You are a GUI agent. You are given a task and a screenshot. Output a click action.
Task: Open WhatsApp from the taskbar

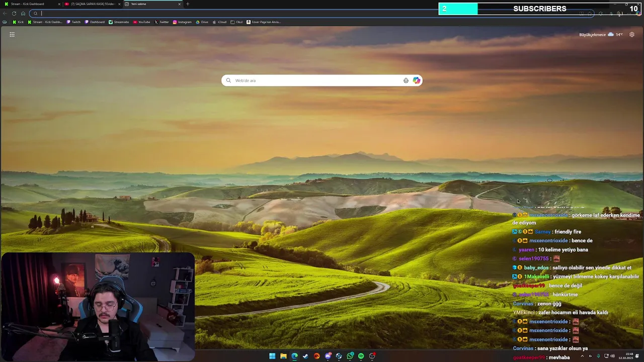pyautogui.click(x=350, y=356)
